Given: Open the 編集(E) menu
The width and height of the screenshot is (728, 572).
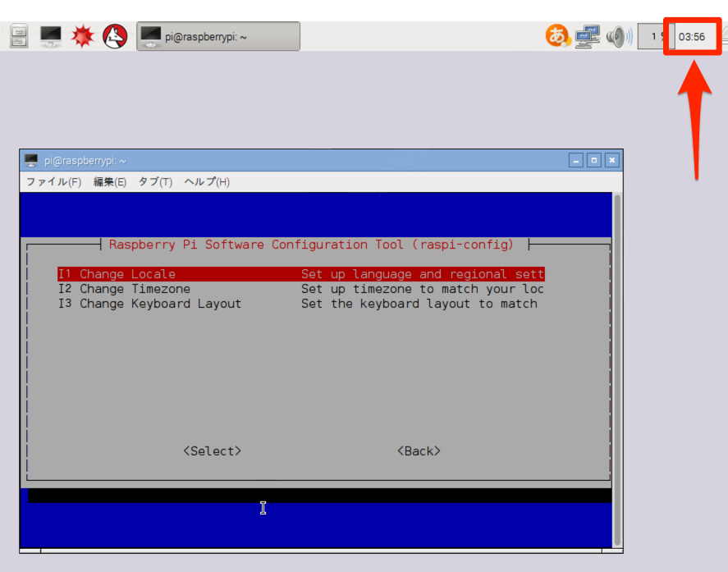Looking at the screenshot, I should 110,182.
